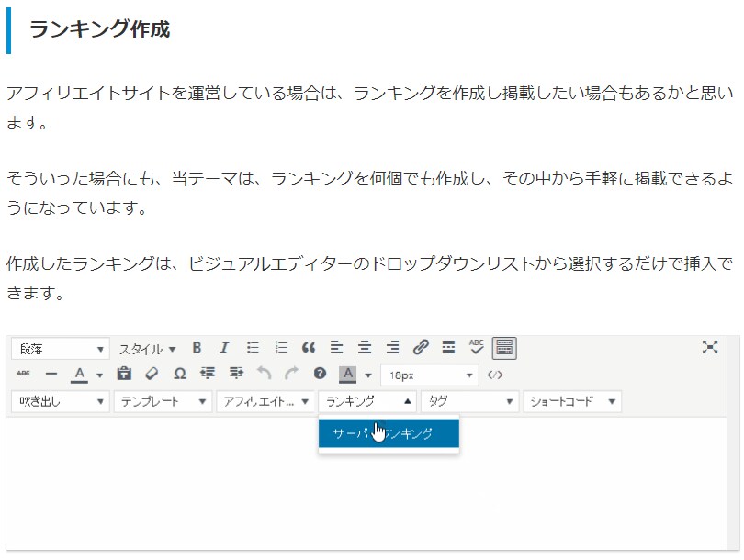Image resolution: width=744 pixels, height=560 pixels.
Task: Open keyboard shortcuts help
Action: pos(320,375)
